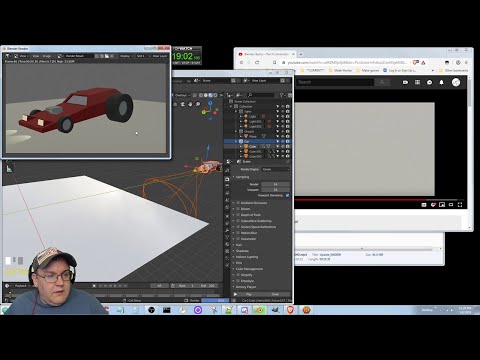Click Brave browser icon in the taskbar
This screenshot has height=360, width=480.
click(x=290, y=310)
